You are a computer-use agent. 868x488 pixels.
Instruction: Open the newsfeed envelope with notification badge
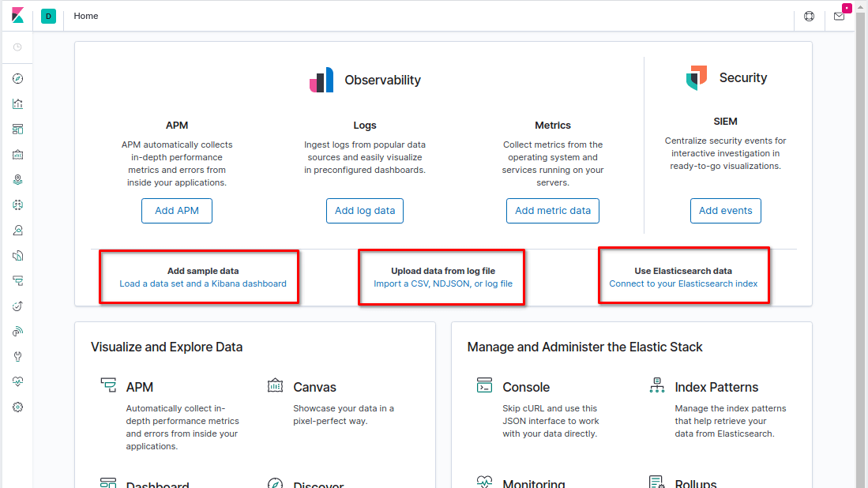839,16
